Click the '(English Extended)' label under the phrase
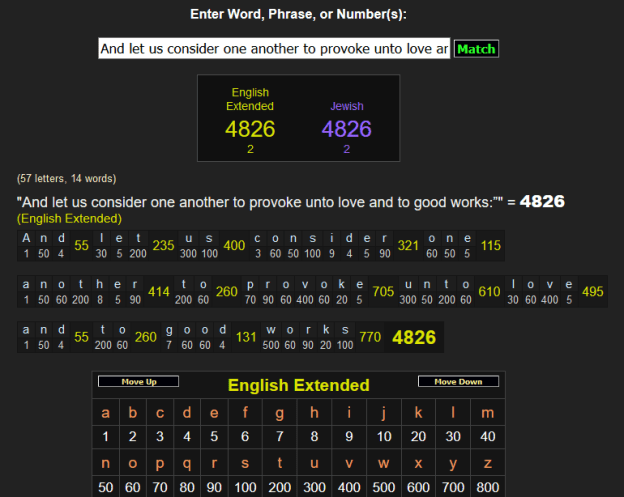 pos(69,218)
